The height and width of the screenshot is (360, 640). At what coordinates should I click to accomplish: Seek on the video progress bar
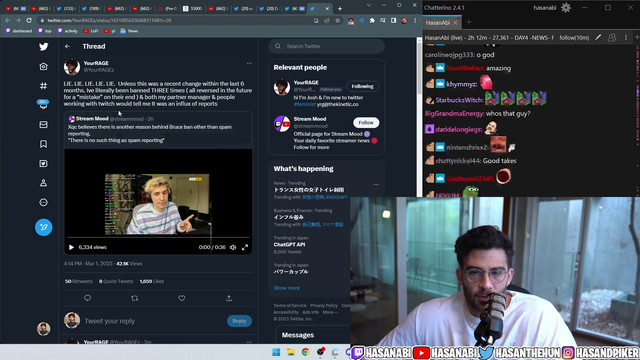click(158, 237)
